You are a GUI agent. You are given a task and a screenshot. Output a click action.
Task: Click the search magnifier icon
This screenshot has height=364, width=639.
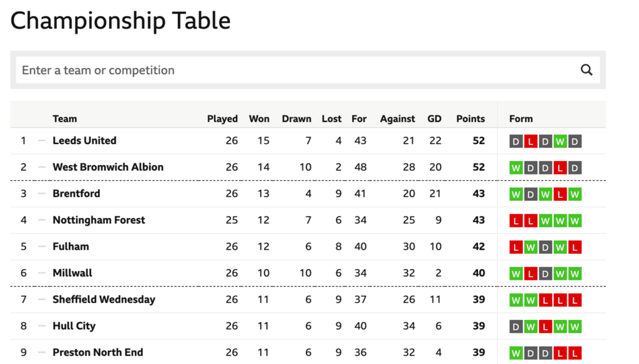pyautogui.click(x=586, y=70)
